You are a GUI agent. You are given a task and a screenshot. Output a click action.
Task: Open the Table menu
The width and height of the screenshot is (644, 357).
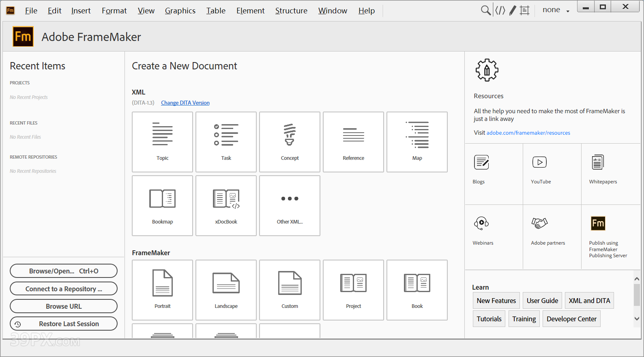[x=216, y=11]
